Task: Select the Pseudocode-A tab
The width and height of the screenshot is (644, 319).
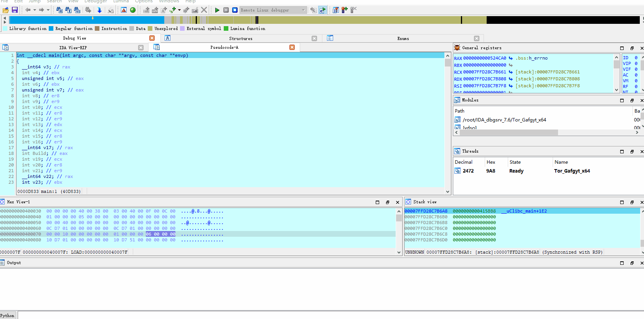Action: (x=225, y=47)
